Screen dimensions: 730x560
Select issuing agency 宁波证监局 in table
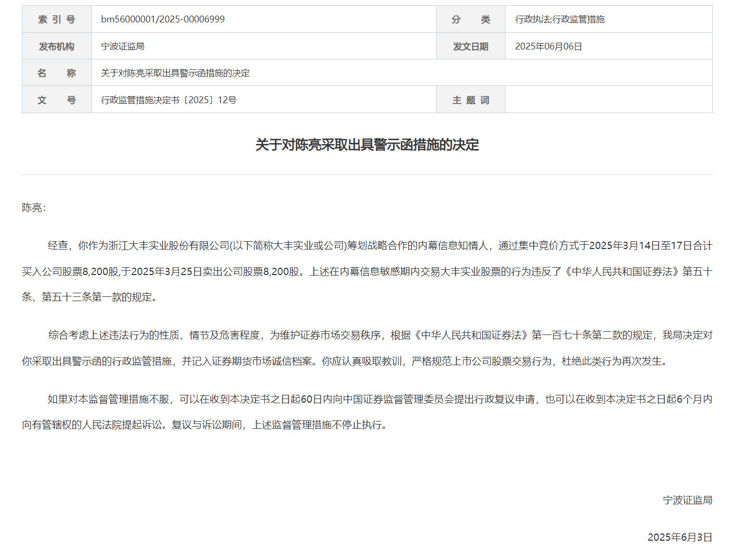pos(123,46)
